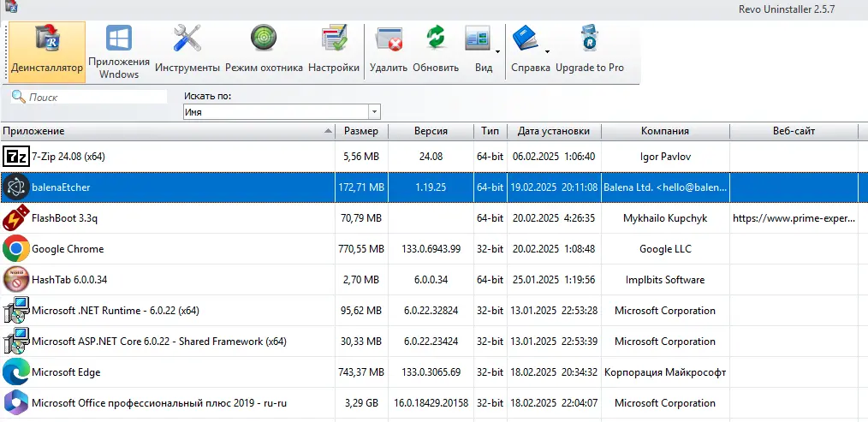
Task: Click the HashTab app icon
Action: tap(15, 280)
